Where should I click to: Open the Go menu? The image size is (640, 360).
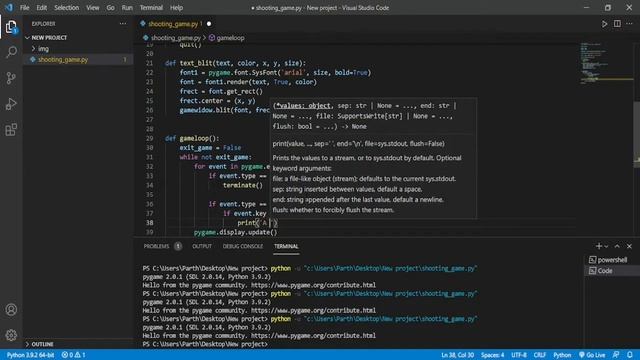click(x=111, y=8)
